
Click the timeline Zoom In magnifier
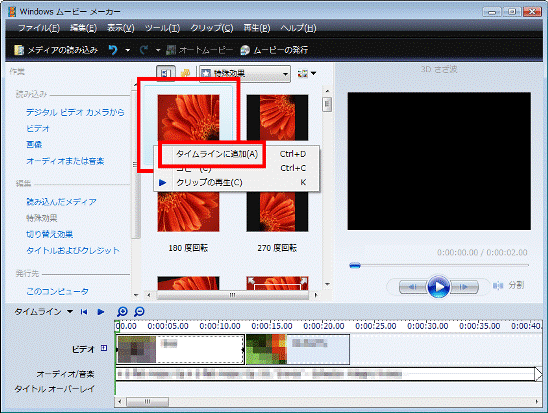122,312
